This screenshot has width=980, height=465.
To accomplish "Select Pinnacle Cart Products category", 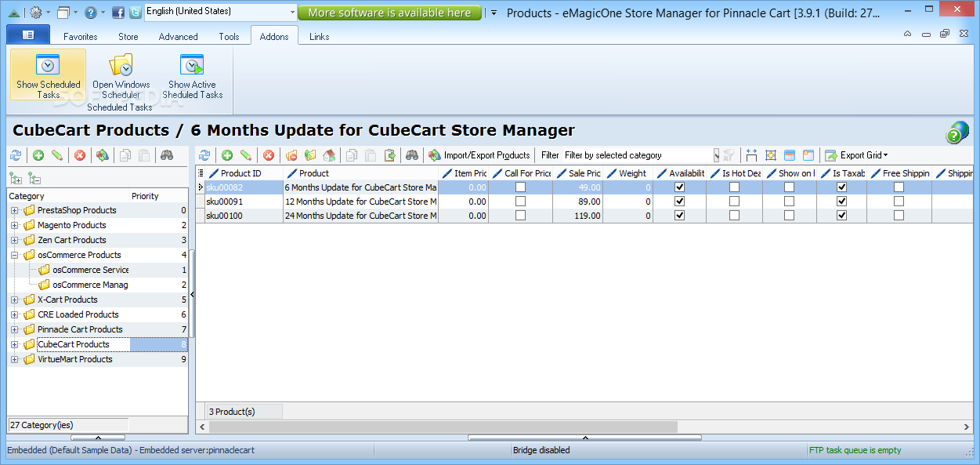I will click(80, 329).
